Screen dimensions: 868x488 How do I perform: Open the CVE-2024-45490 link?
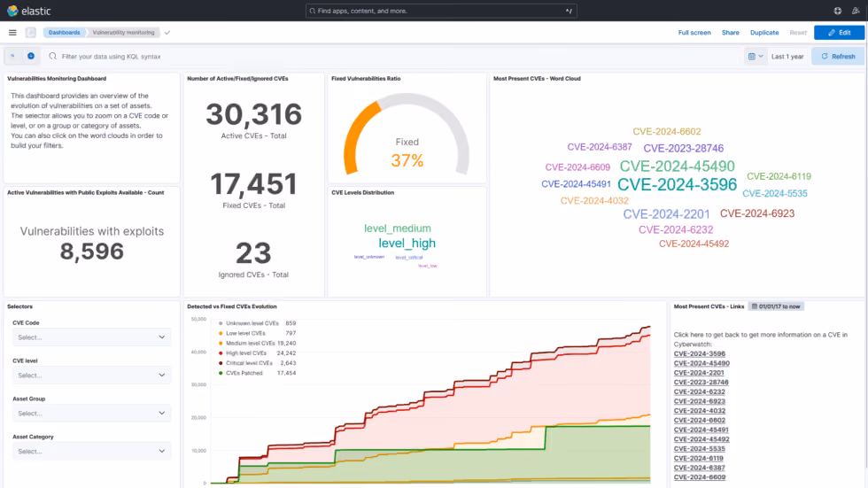[701, 363]
